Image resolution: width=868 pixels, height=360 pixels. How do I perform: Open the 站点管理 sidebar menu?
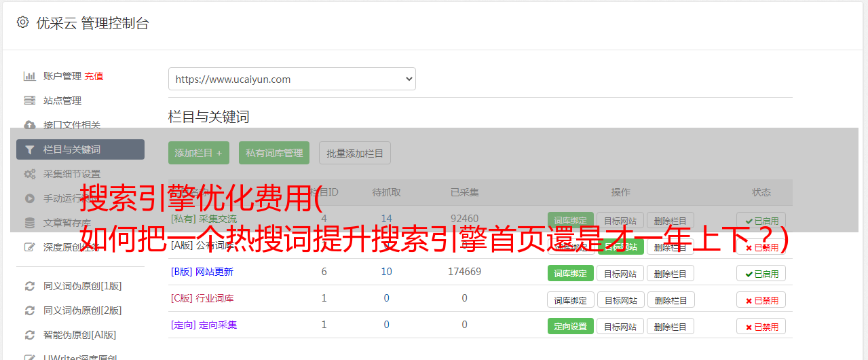[x=62, y=101]
